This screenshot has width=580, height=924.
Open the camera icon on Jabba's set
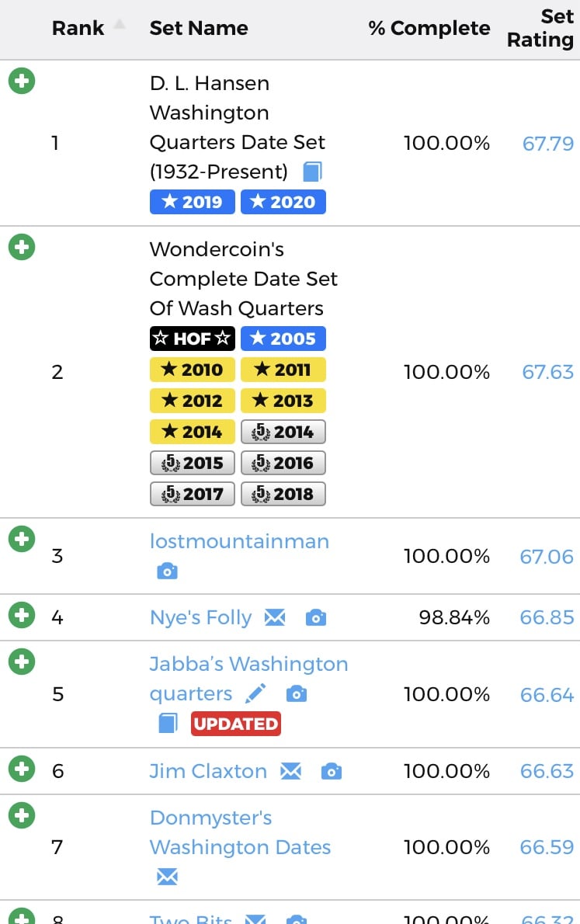(x=296, y=693)
